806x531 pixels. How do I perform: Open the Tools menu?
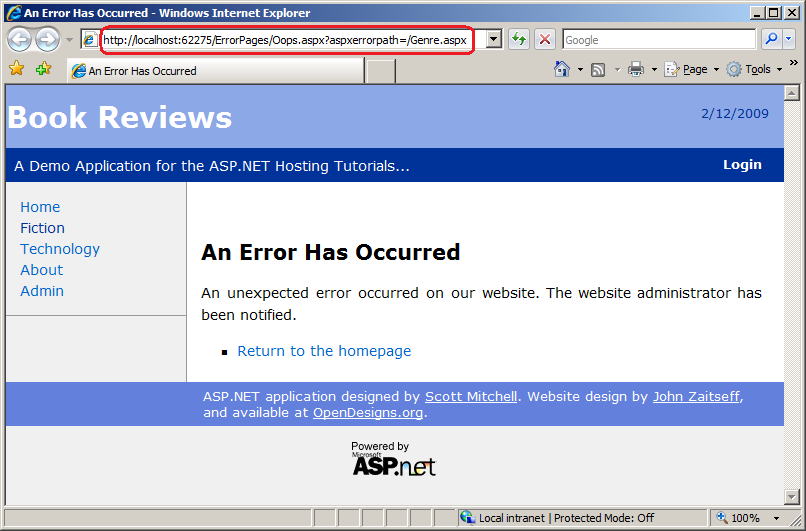(754, 69)
